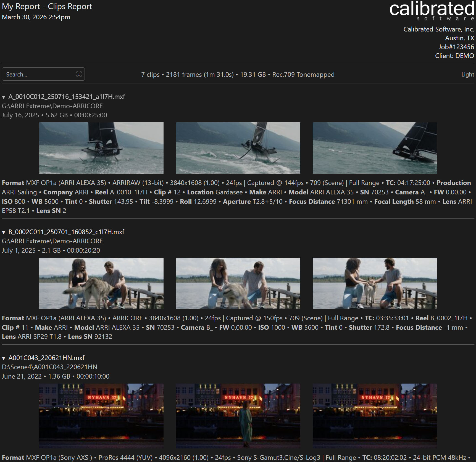Screen dimensions: 476x462
Task: Collapse the A_0010C012_250716_153421_a1I7H.mxf clip section
Action: (4, 97)
